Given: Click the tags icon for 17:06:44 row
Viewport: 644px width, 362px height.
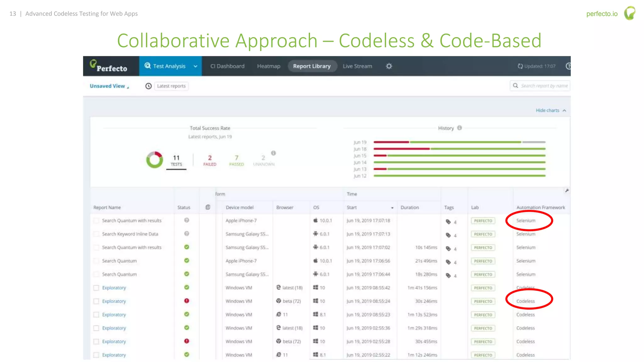Looking at the screenshot, I should [x=448, y=276].
